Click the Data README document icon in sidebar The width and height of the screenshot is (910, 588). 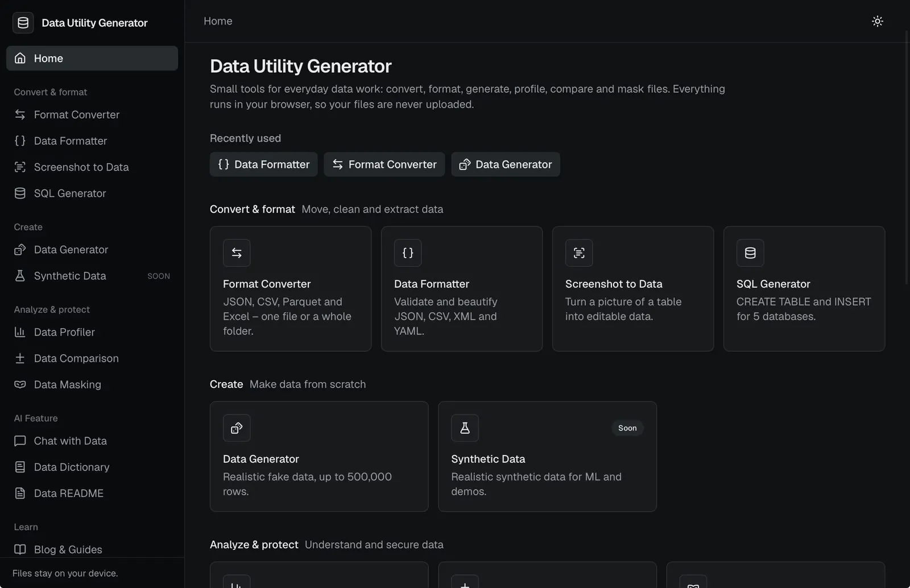click(x=20, y=492)
